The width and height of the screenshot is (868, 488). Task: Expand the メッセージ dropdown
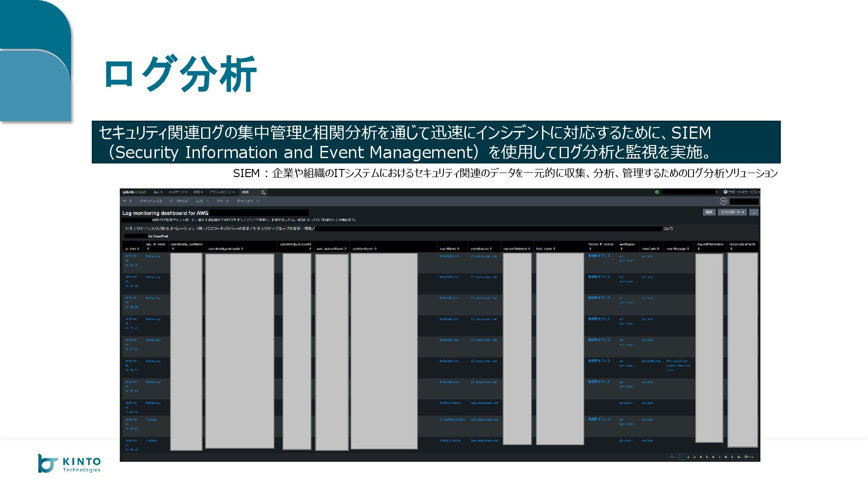(178, 192)
